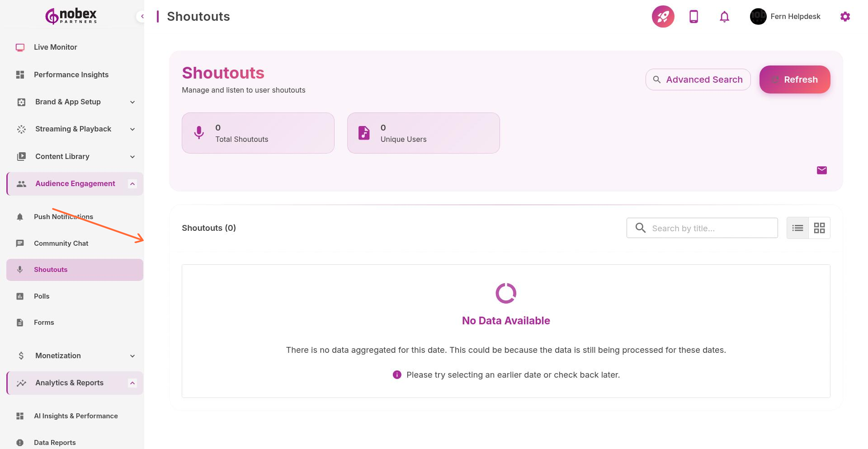Click the Refresh button
The width and height of the screenshot is (868, 449).
[x=795, y=80]
